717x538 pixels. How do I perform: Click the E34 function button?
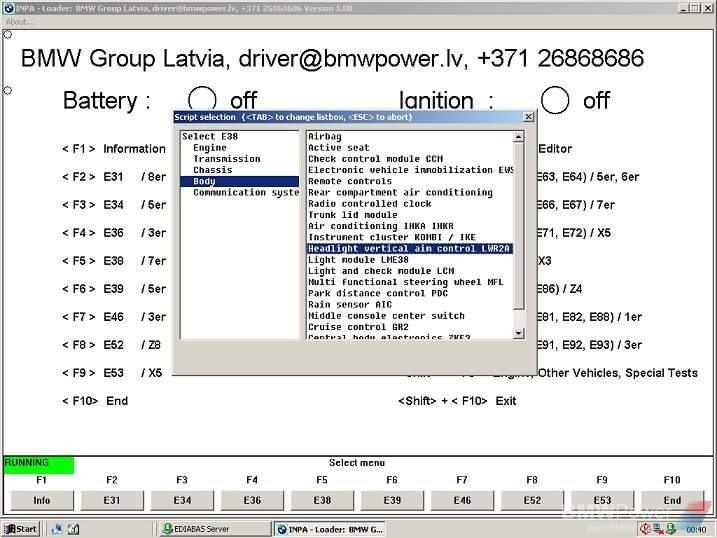click(x=182, y=500)
